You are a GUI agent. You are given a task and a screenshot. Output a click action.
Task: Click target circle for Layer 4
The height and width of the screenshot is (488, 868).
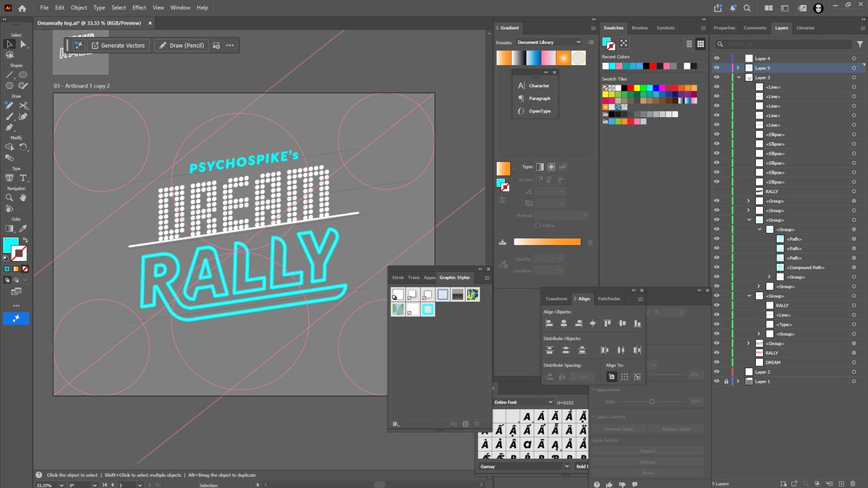tap(854, 58)
